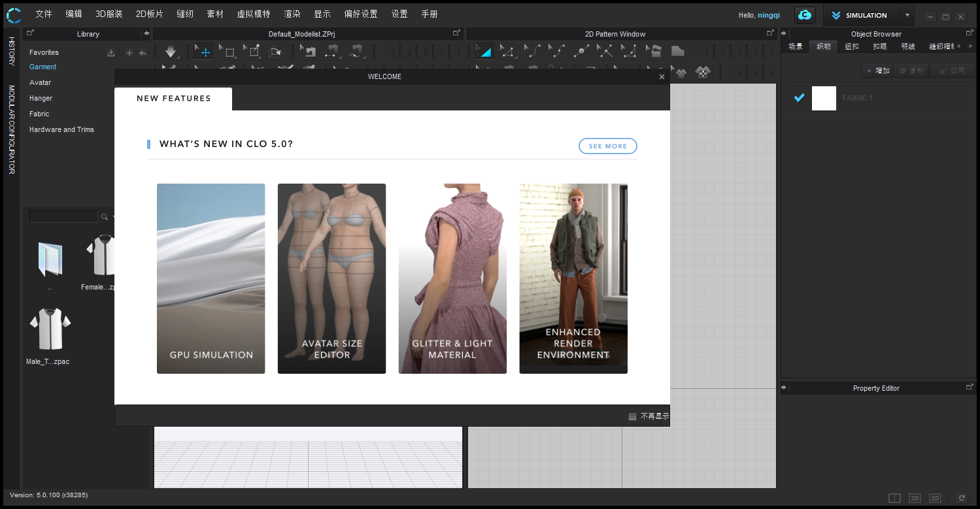This screenshot has height=509, width=980.
Task: Pick the Free Sewing tool in 3D toolbar
Action: coord(356,52)
